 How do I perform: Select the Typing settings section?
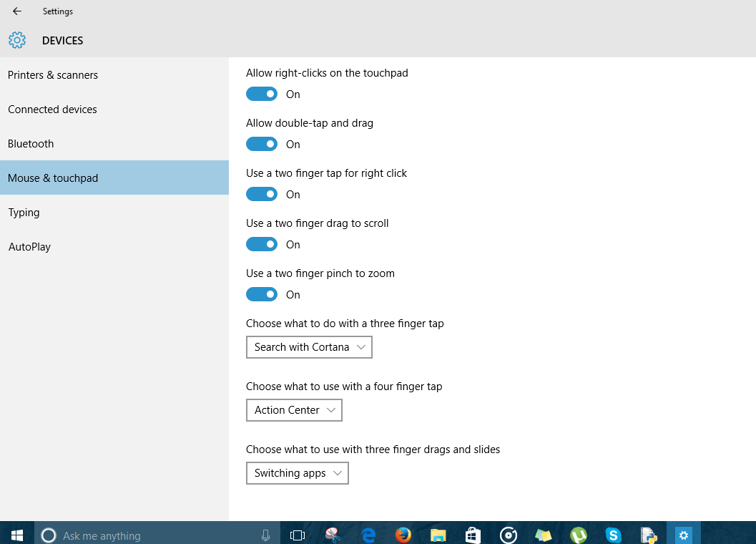(24, 212)
